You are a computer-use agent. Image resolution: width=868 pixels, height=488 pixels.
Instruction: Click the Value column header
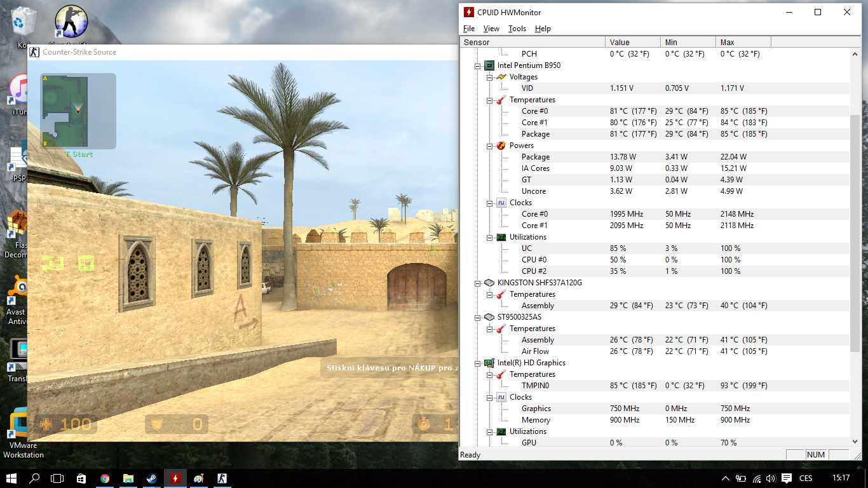click(x=632, y=43)
